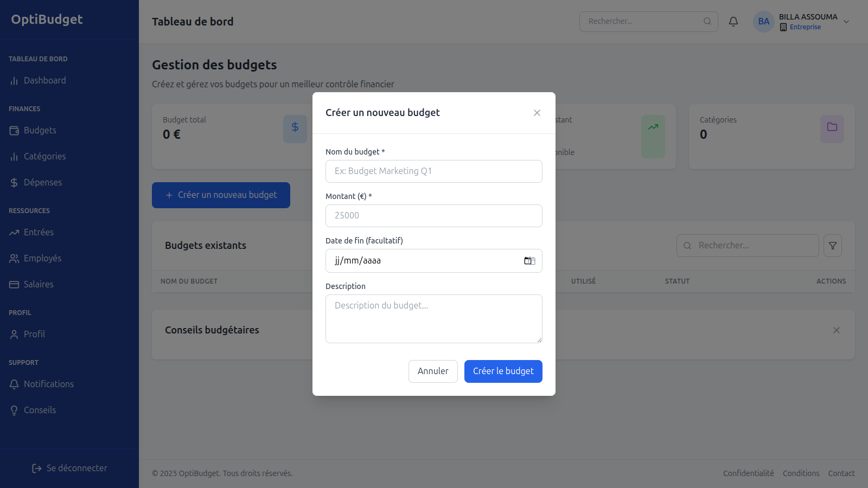Expand the user profile dropdown chevron
Screen dimensions: 868x488
846,22
